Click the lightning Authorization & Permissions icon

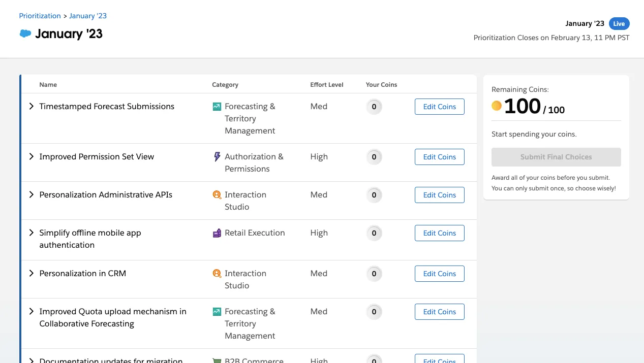(217, 157)
